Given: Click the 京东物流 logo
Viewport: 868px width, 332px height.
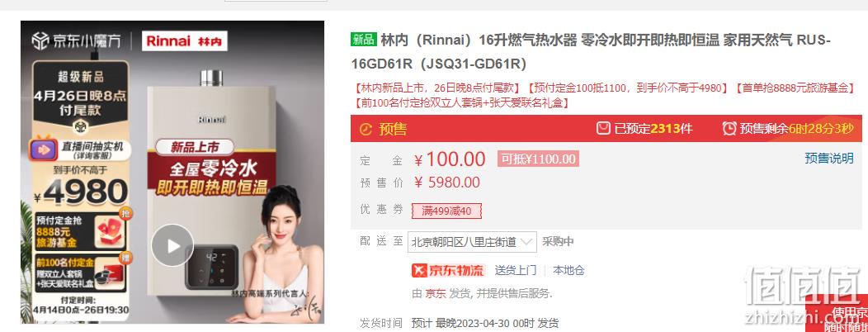Looking at the screenshot, I should 448,271.
